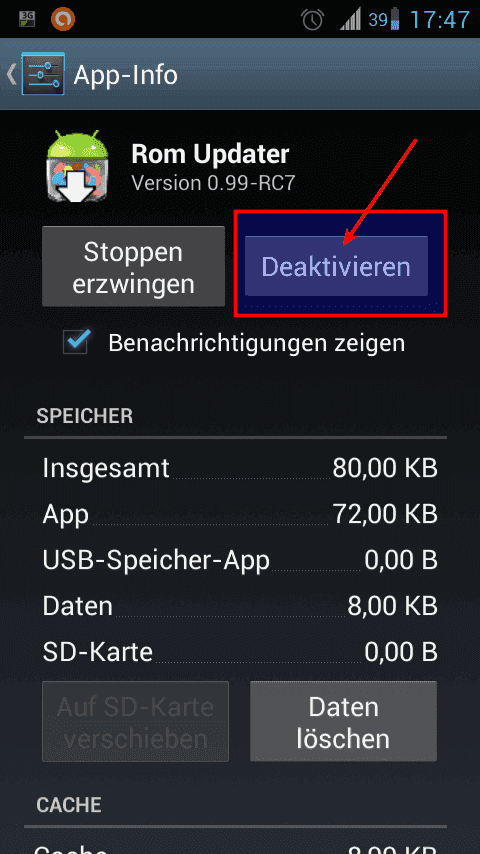Viewport: 480px width, 854px height.
Task: Tap the SD-Karte storage row
Action: [240, 651]
